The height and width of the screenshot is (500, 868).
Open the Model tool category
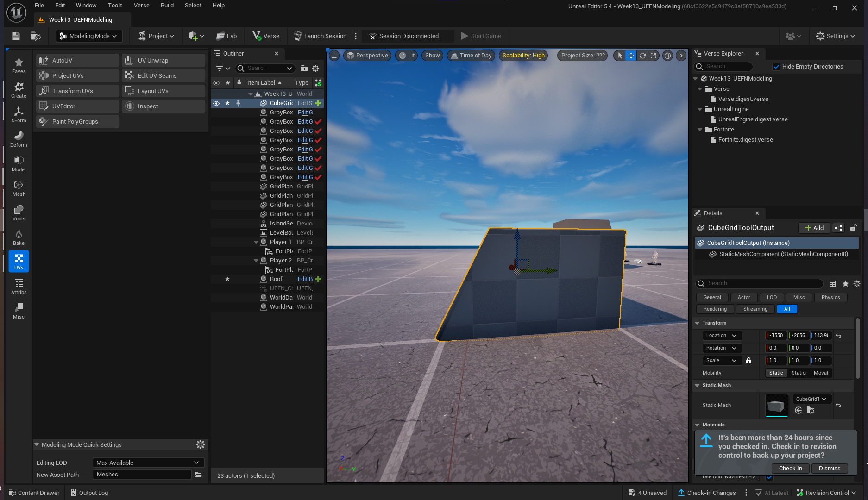tap(19, 163)
